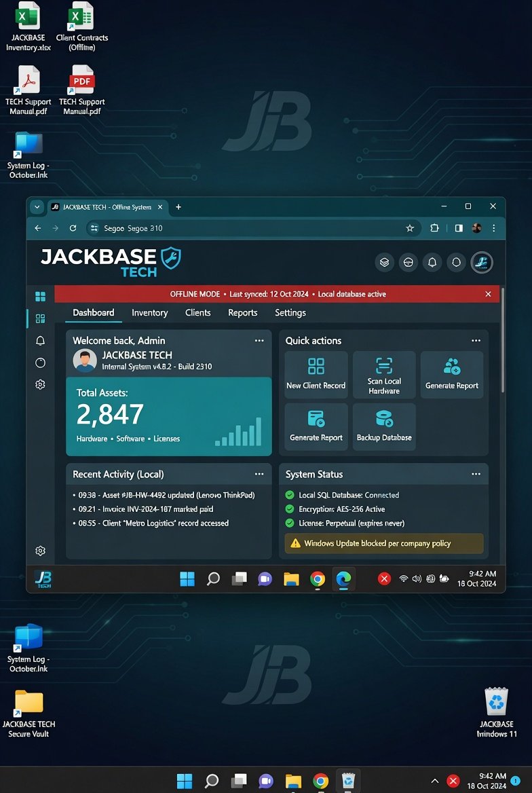
Task: Bookmark this page with the star icon
Action: (410, 228)
